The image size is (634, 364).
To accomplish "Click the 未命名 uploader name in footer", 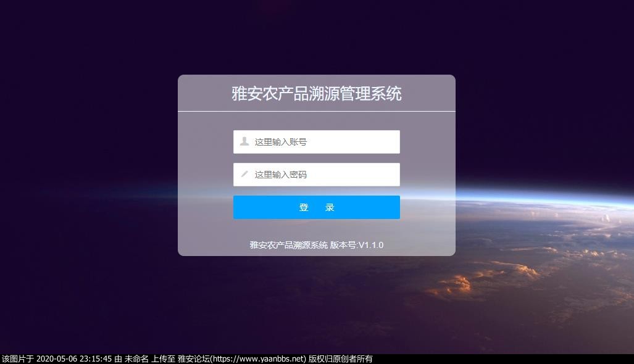I will pos(136,358).
